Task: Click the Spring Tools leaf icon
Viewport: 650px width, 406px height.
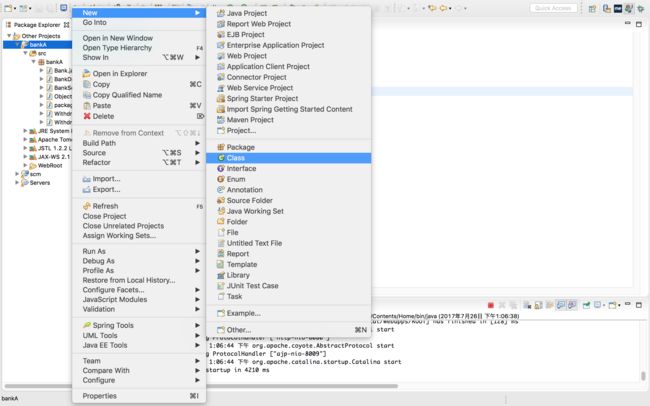Action: coord(87,325)
